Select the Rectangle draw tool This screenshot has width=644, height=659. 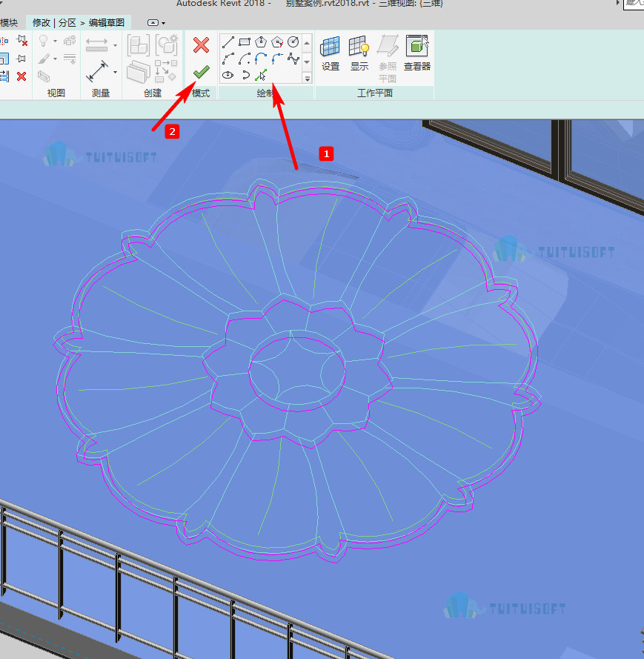tap(245, 42)
